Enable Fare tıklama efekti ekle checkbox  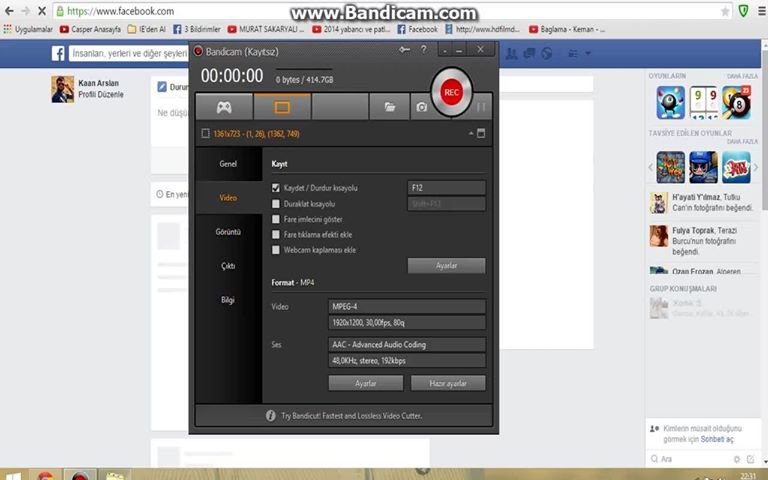pyautogui.click(x=276, y=234)
